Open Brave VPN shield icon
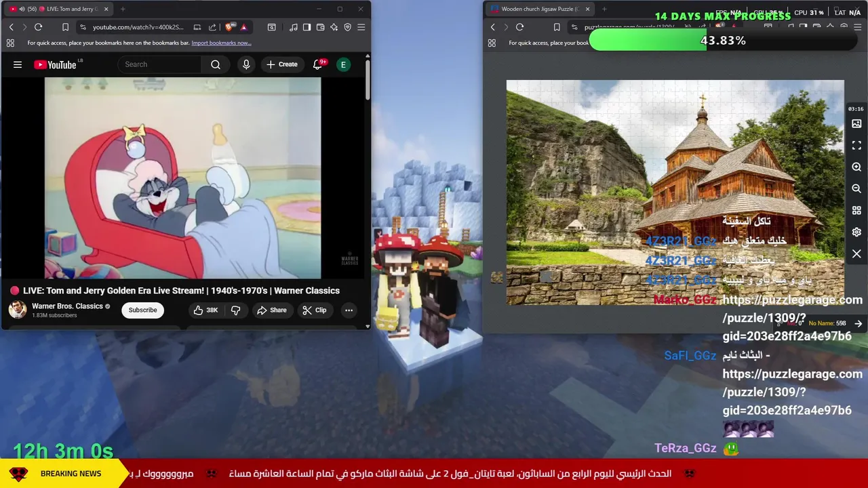Image resolution: width=868 pixels, height=488 pixels. point(347,27)
